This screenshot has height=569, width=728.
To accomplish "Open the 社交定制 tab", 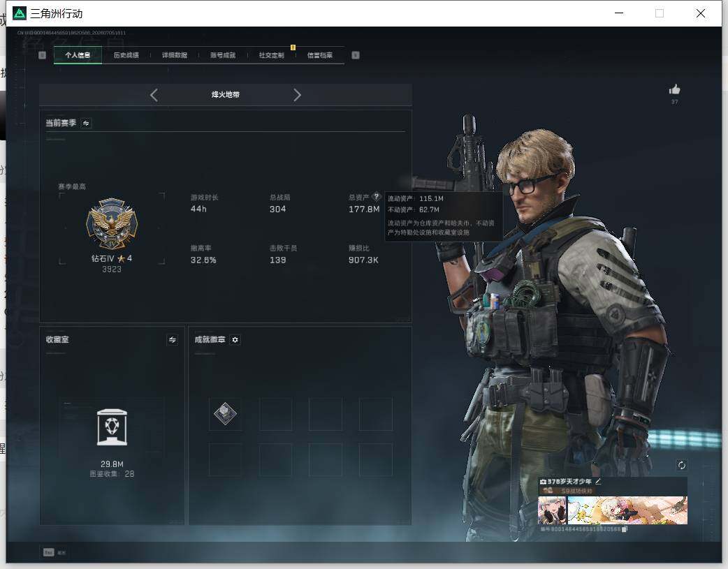I will pyautogui.click(x=272, y=55).
